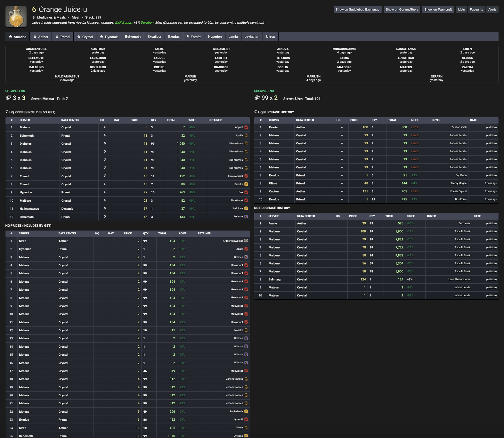This screenshot has width=504, height=438.
Task: Click the city icon next to retainer Shortimort
Action: click(x=246, y=200)
